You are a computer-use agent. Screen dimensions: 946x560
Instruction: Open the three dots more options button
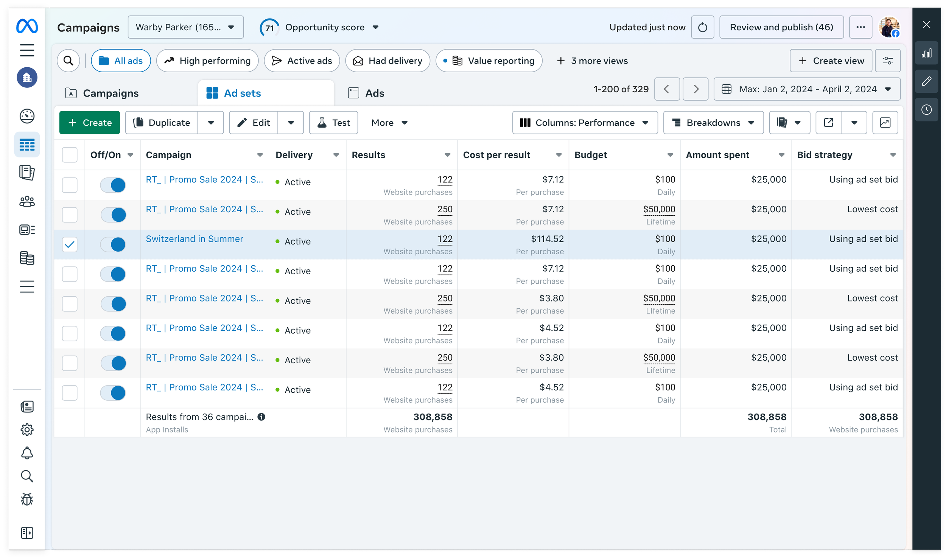[x=860, y=27]
